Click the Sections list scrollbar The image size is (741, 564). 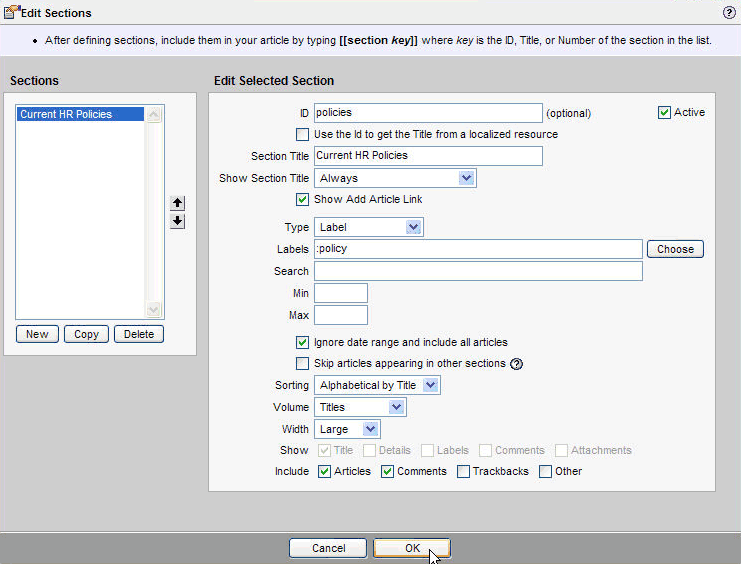click(153, 212)
